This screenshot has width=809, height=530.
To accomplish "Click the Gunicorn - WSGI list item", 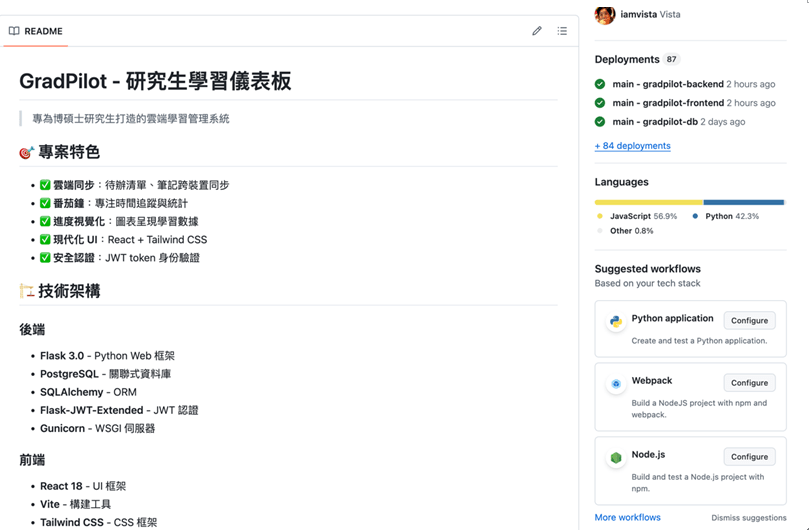I will [98, 428].
